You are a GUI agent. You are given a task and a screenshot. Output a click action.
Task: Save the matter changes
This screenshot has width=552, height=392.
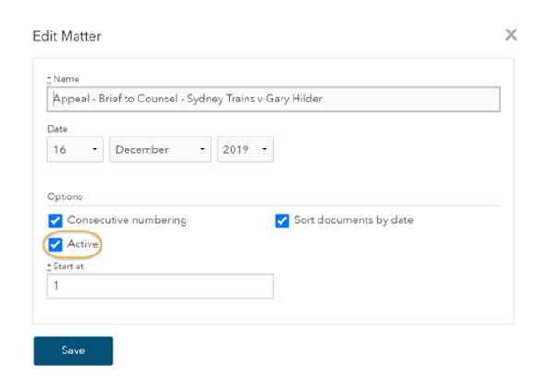coord(73,350)
